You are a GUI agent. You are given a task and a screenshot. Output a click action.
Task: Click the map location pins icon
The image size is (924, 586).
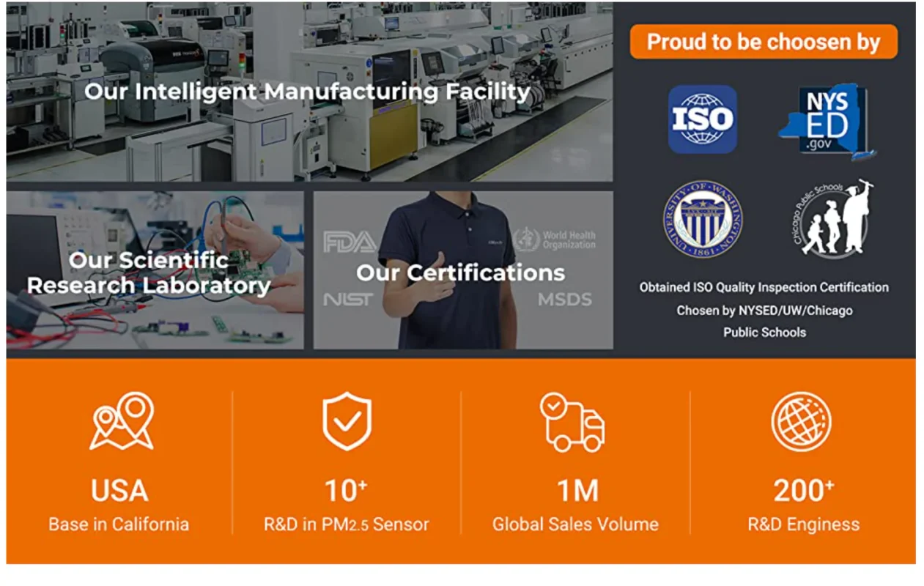(121, 420)
